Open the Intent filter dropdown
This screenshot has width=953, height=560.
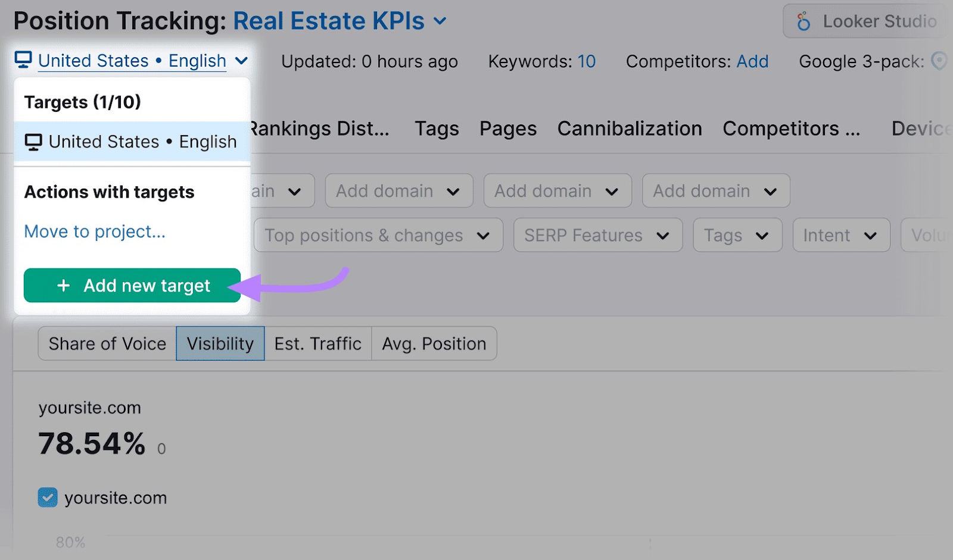coord(840,235)
